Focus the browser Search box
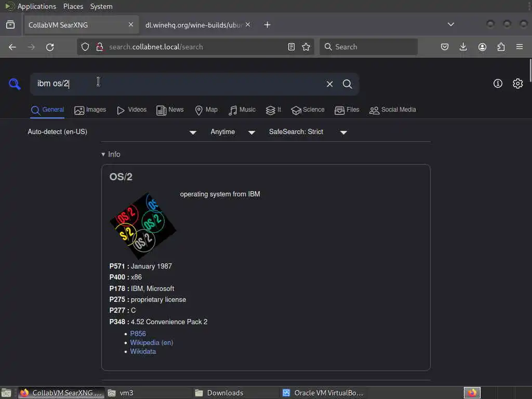 (x=368, y=47)
